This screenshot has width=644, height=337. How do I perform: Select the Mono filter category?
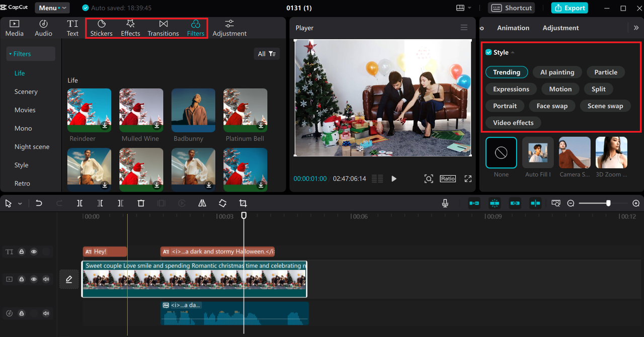23,128
